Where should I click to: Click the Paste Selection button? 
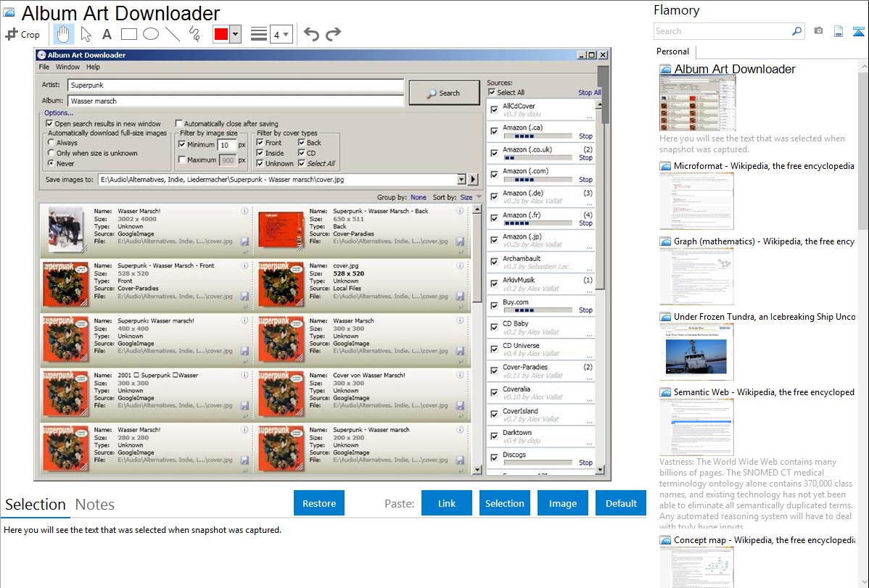(505, 503)
